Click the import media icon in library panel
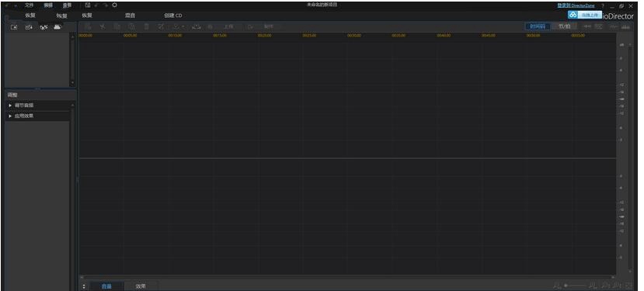Viewport: 644px width, 291px height. [x=15, y=26]
